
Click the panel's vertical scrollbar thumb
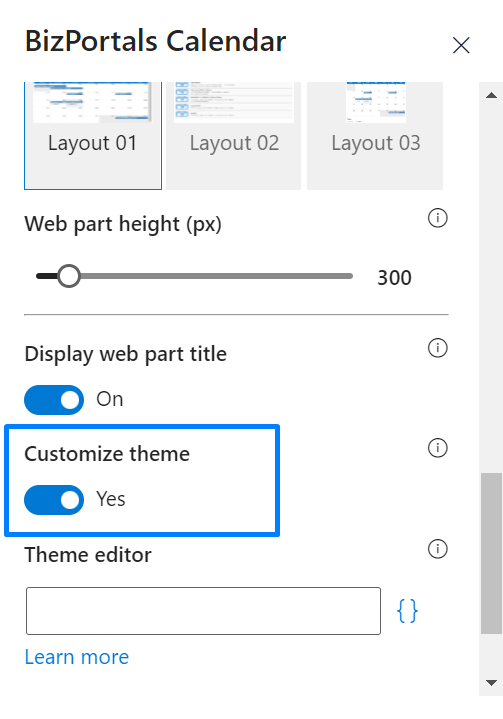[492, 553]
